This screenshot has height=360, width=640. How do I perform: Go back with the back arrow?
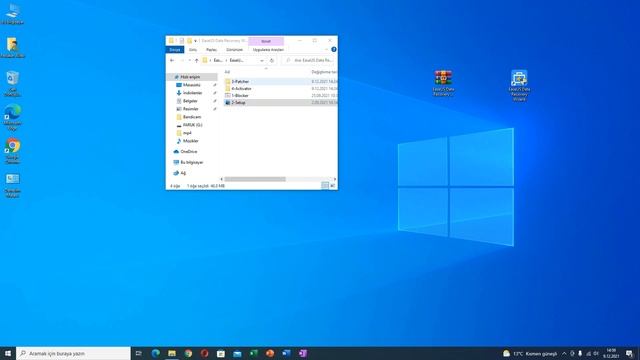coord(172,60)
